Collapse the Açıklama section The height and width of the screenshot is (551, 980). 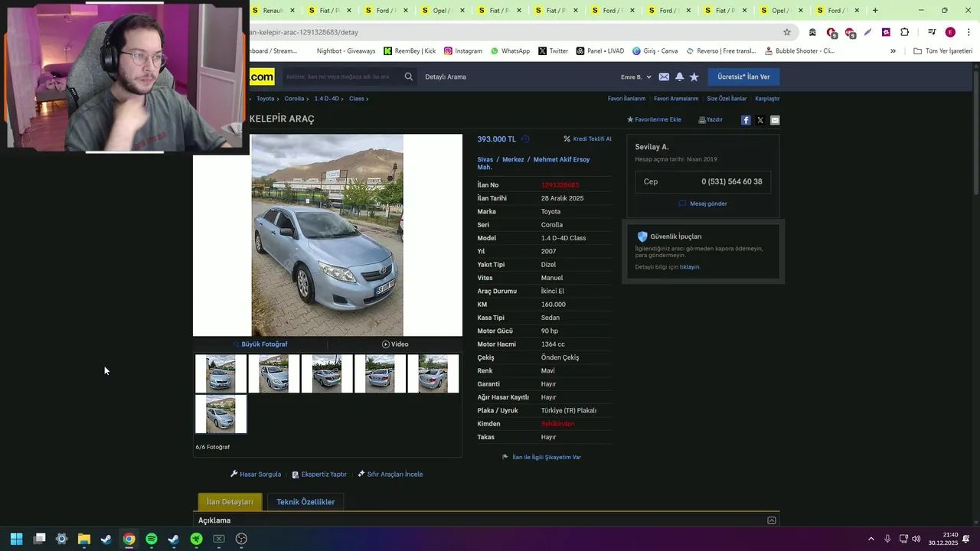772,520
